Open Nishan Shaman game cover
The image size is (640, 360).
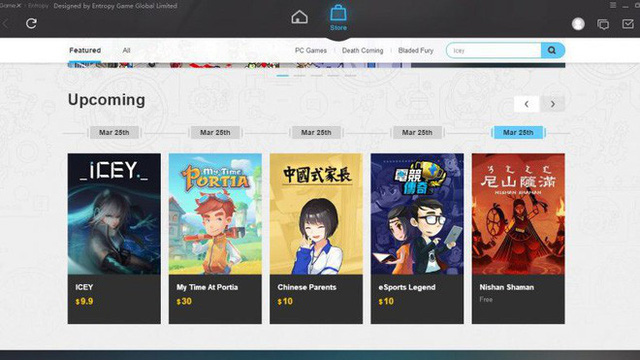point(518,214)
